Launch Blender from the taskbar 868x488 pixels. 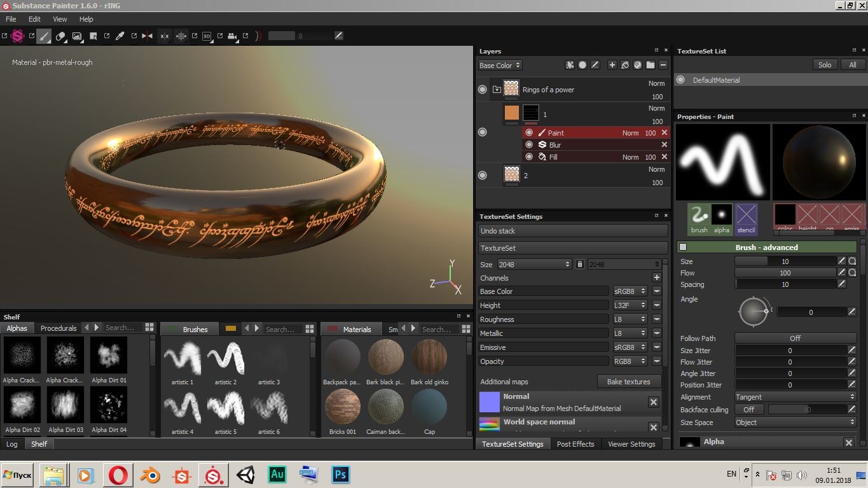pos(150,475)
